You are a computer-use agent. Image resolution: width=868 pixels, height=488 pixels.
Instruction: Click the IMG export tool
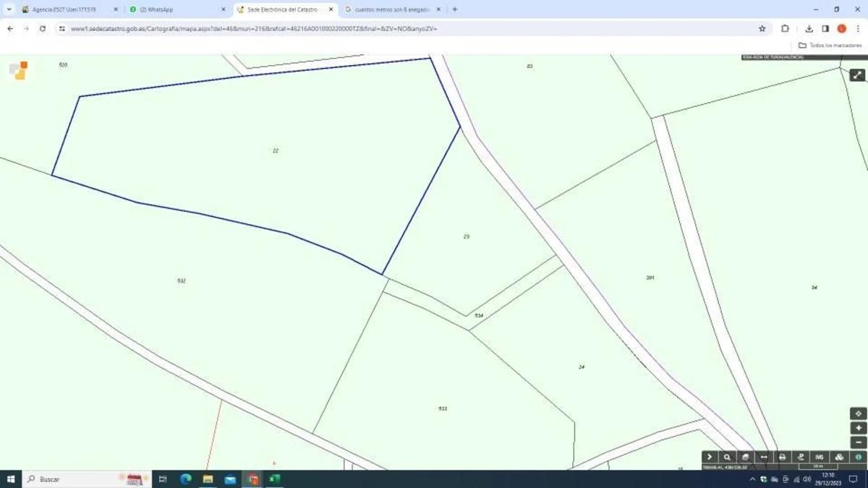[x=820, y=457]
